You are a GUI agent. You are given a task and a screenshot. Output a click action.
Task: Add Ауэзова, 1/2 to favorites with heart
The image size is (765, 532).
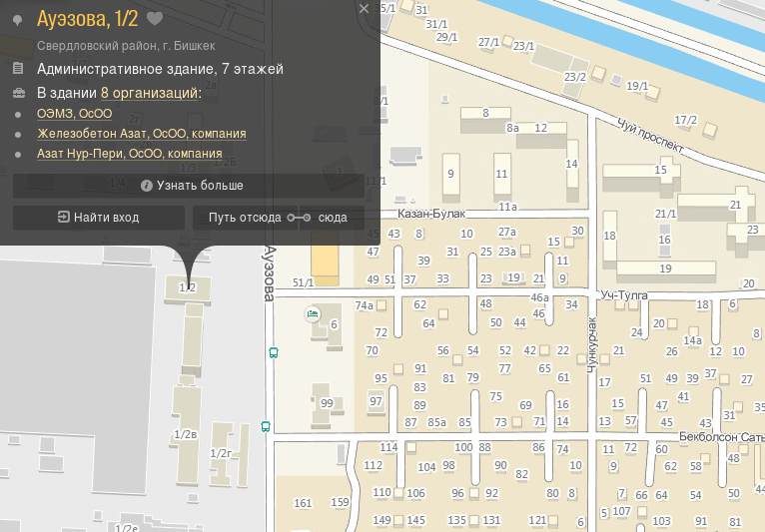click(154, 18)
